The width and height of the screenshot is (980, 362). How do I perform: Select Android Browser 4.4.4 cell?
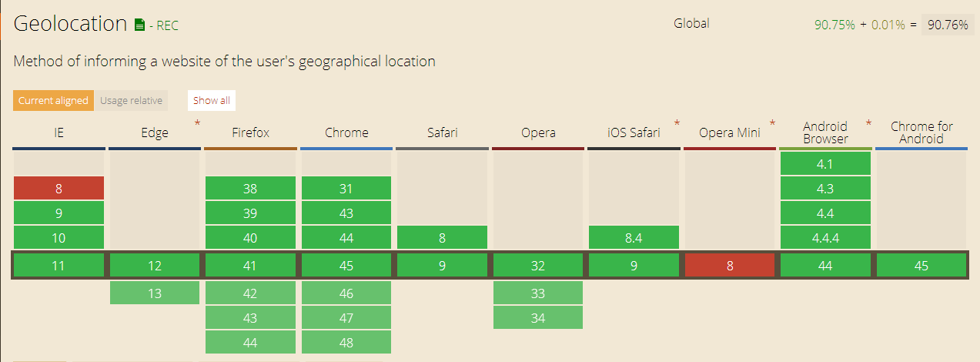tap(825, 238)
